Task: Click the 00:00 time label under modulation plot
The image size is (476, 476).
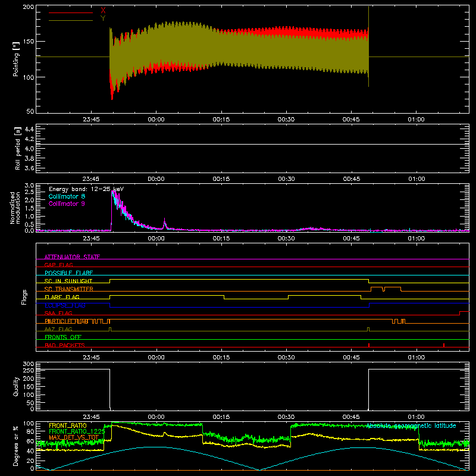Action: click(156, 239)
